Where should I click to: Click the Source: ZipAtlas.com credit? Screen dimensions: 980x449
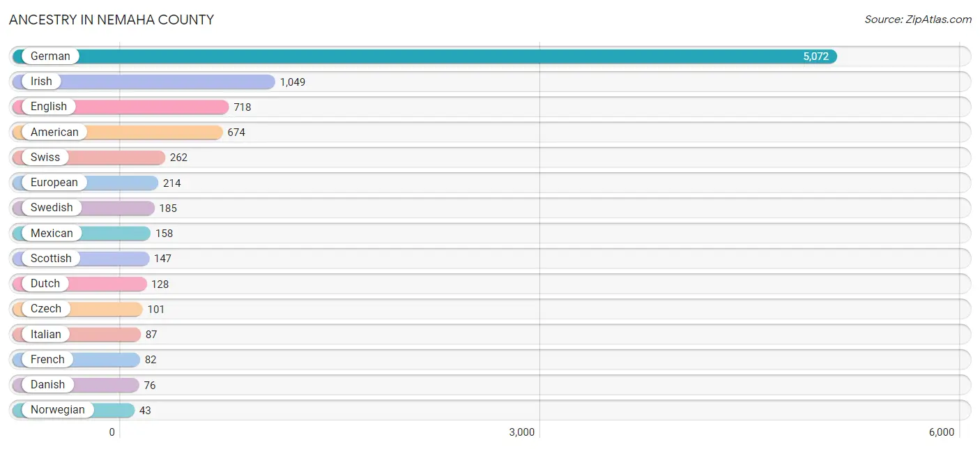pyautogui.click(x=918, y=20)
